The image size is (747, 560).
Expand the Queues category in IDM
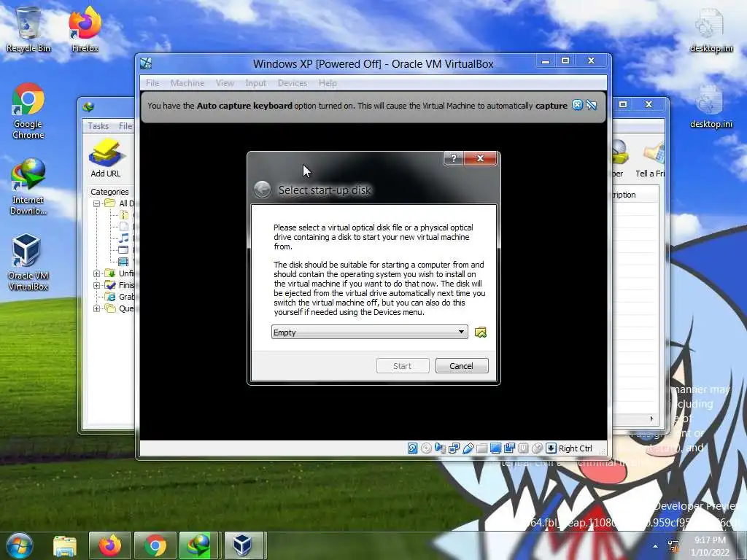coord(97,308)
